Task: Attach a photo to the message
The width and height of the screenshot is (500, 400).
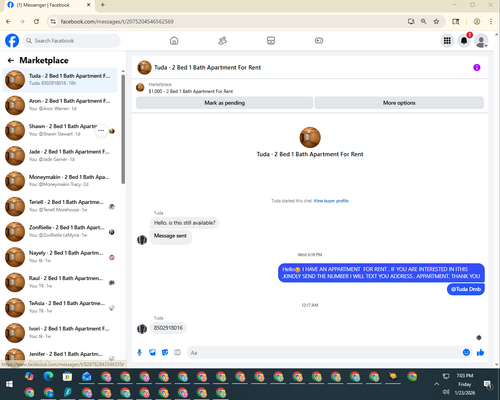Action: 152,352
